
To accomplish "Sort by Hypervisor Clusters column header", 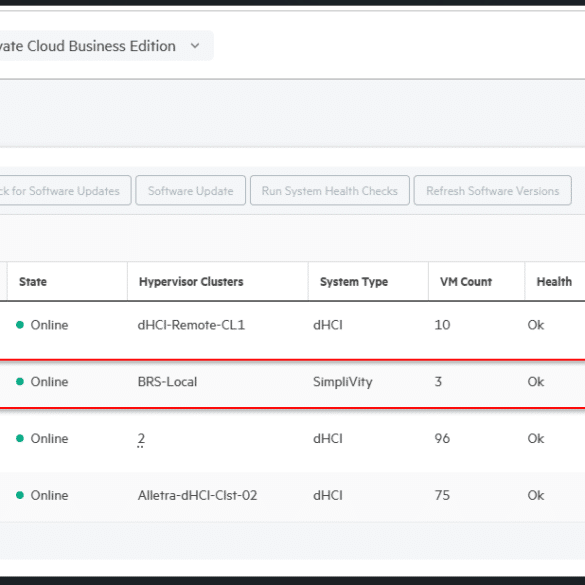I will click(191, 282).
